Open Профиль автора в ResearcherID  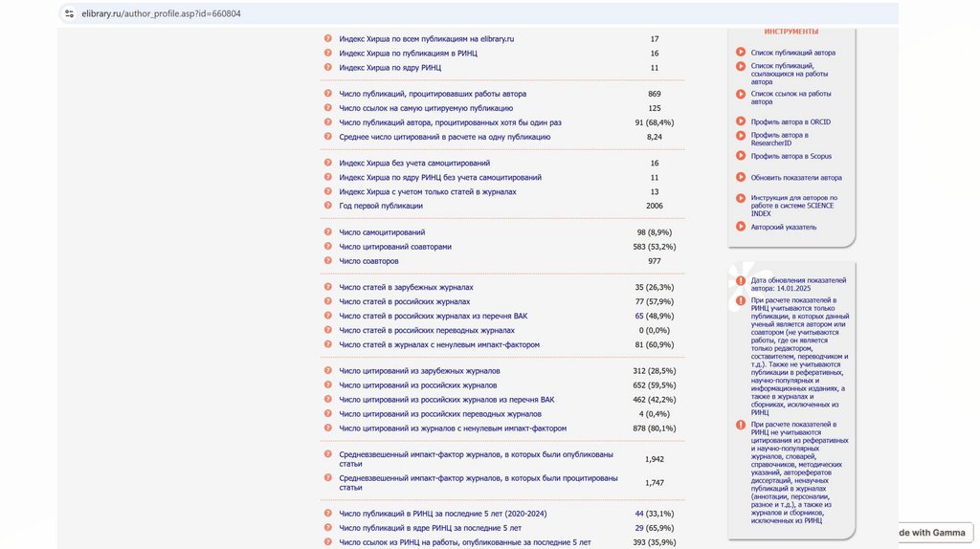click(x=779, y=139)
